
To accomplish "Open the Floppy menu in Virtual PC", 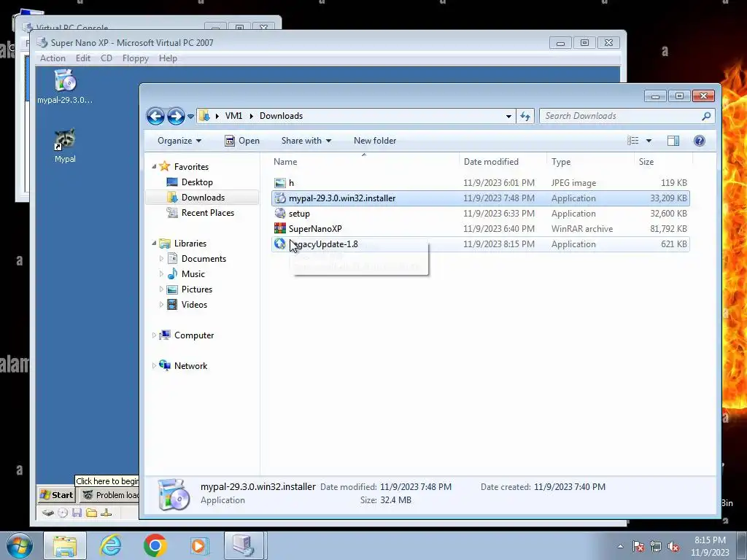I will pyautogui.click(x=135, y=58).
